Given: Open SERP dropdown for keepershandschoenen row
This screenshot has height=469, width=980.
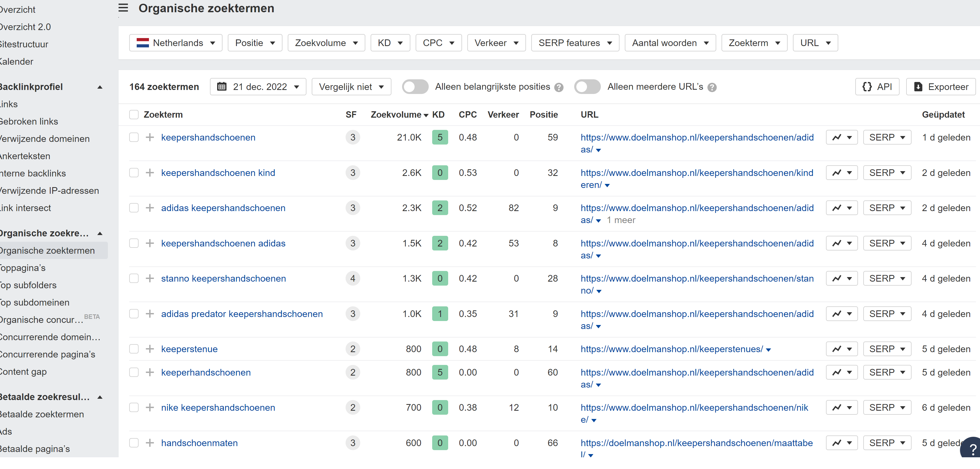Looking at the screenshot, I should pos(887,137).
